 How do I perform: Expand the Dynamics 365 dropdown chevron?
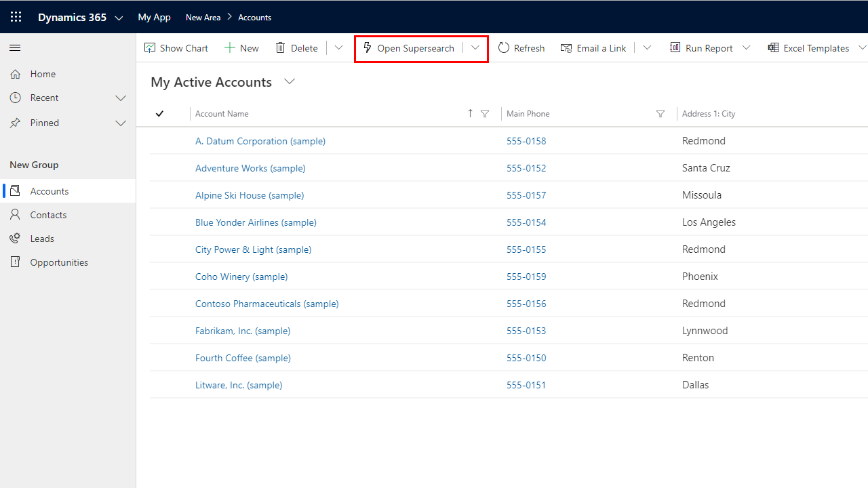119,18
